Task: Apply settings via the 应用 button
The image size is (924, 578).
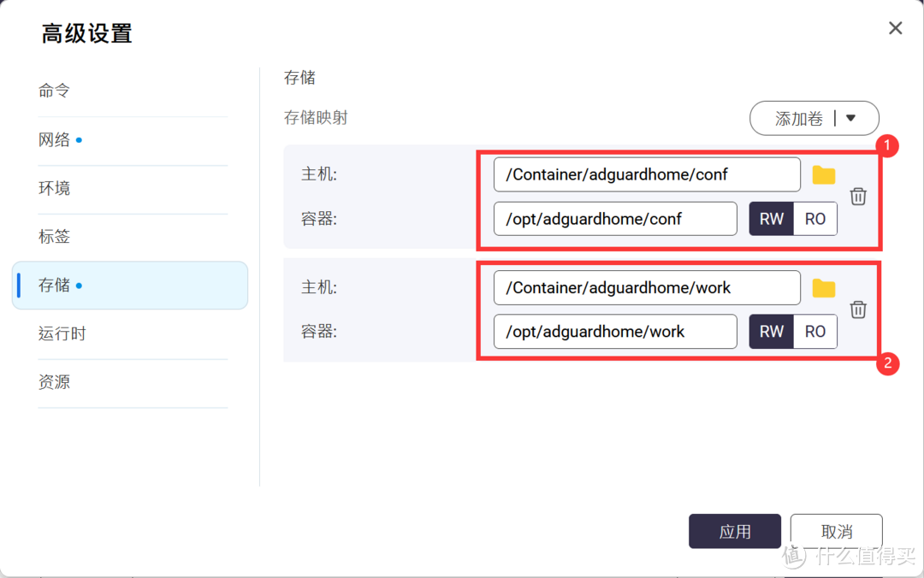Action: 734,530
